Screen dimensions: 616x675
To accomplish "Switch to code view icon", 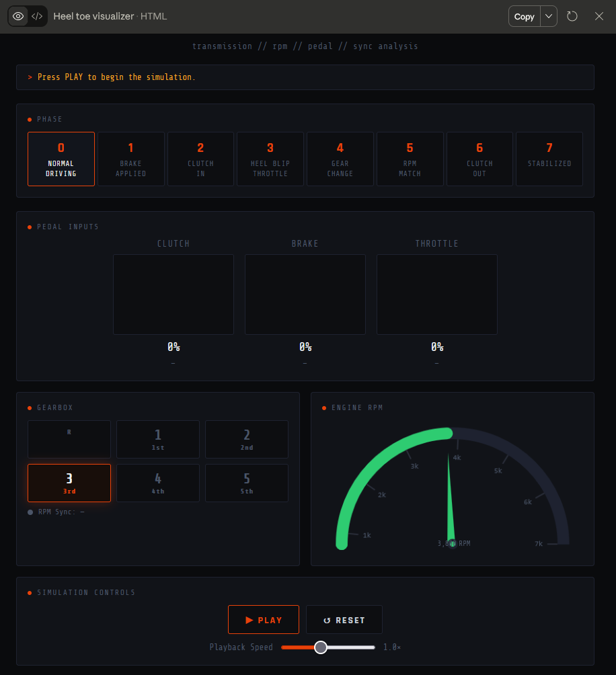I will click(37, 16).
